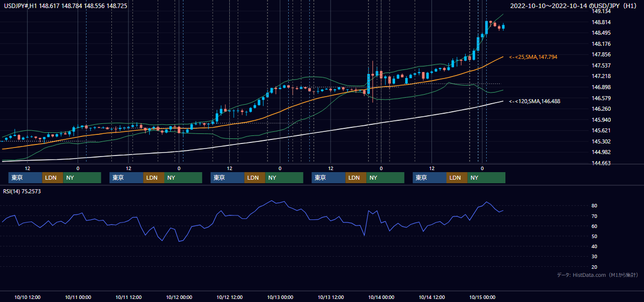644x302 pixels.
Task: Pick the 10/14 00:00 time axis label
Action: tap(381, 297)
